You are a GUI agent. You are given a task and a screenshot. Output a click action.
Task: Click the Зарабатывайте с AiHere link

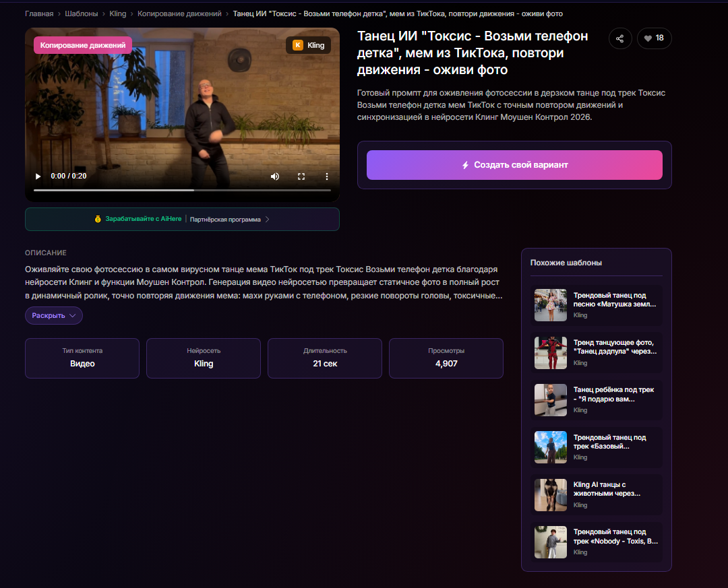(x=144, y=219)
